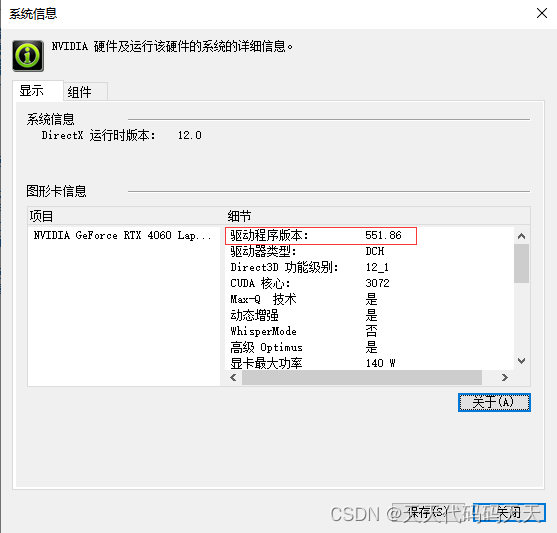Select NVIDIA GeForce RTX 4060 Laptop item
Viewport: 557px width, 533px height.
(123, 235)
